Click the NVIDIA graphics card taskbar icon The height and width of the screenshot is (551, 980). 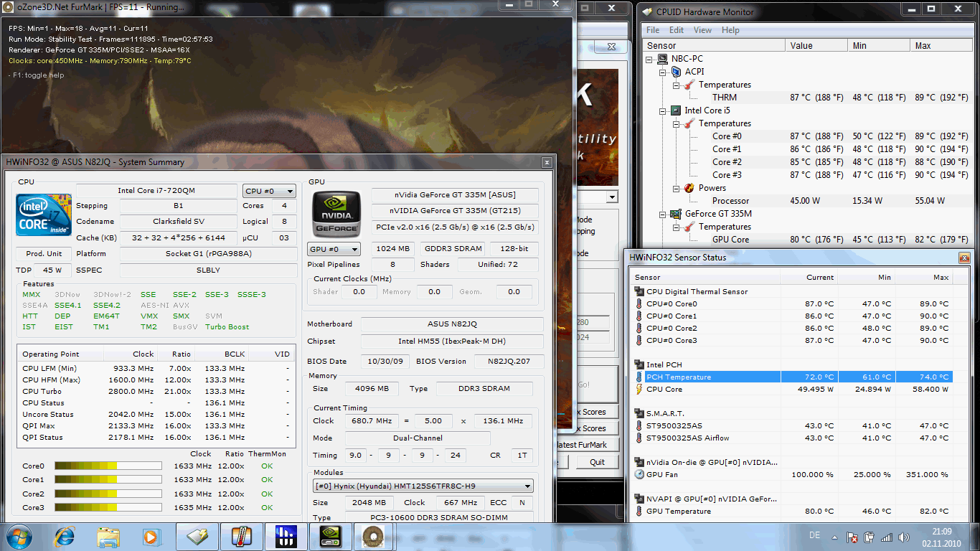[329, 537]
